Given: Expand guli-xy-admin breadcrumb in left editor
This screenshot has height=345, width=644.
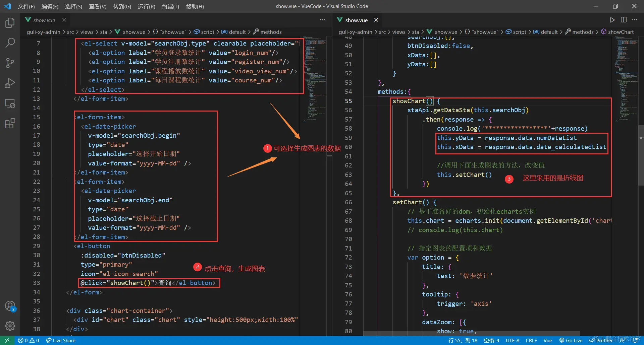Looking at the screenshot, I should 44,32.
